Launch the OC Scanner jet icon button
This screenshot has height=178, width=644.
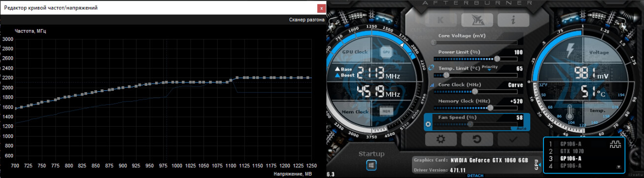[477, 20]
